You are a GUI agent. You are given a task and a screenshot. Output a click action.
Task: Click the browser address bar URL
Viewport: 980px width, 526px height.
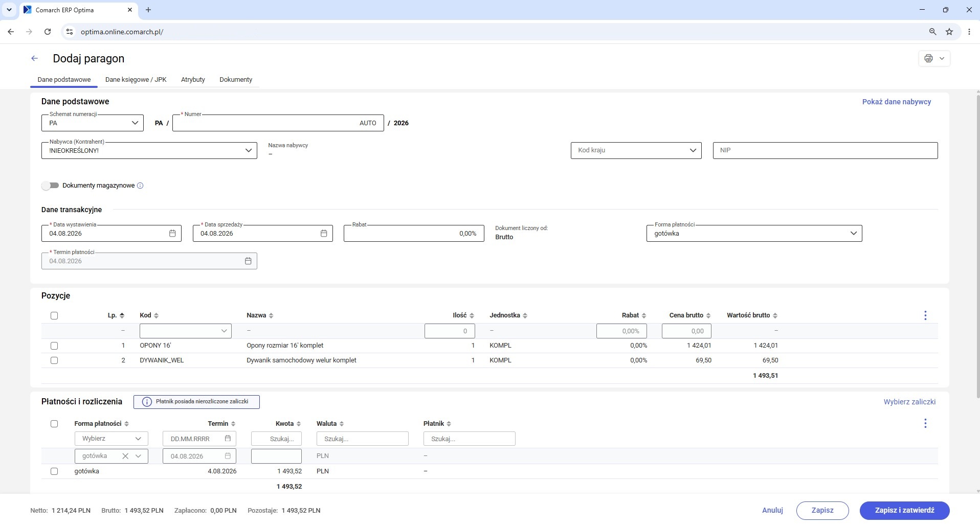(122, 32)
